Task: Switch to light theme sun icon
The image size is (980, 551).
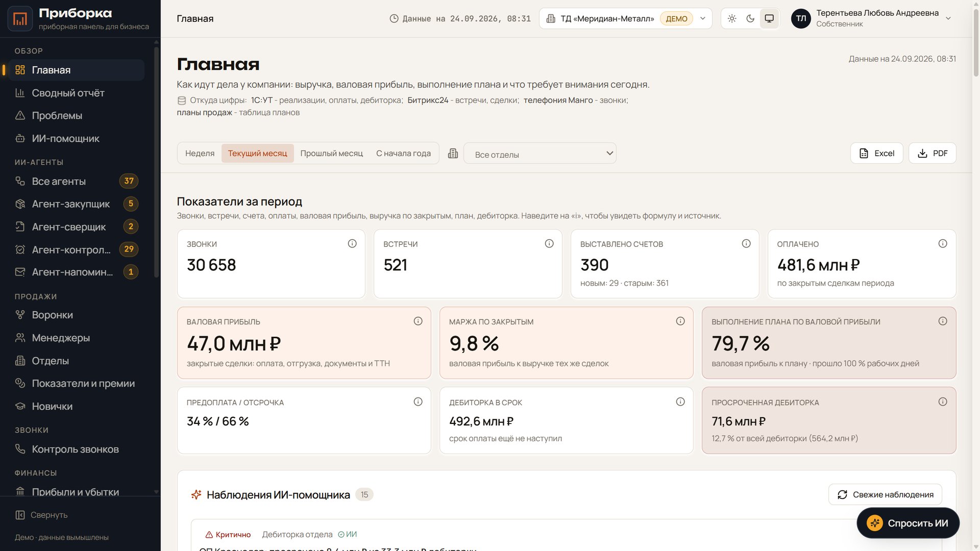Action: click(732, 19)
